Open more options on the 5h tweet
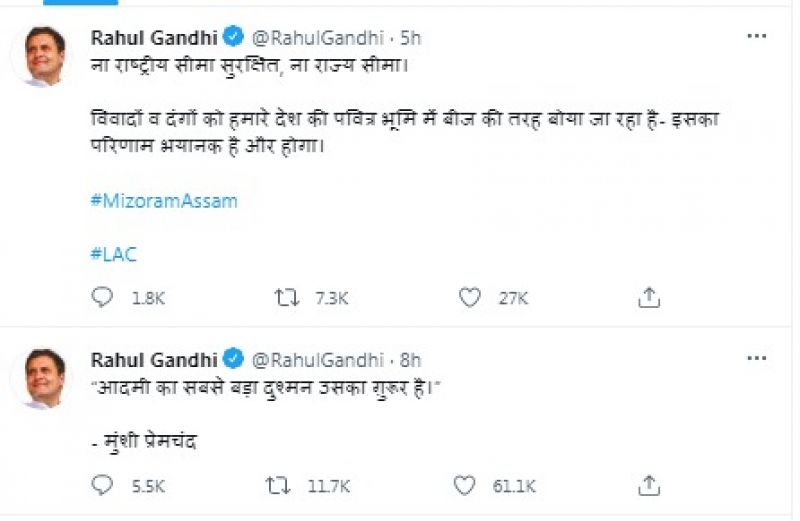The width and height of the screenshot is (800, 521). (x=757, y=36)
